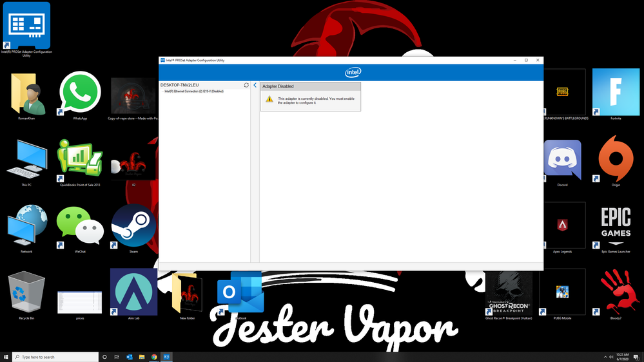Image resolution: width=644 pixels, height=362 pixels.
Task: Select Ghost Recon Breakpoint (Vulkan) shortcut
Action: (509, 295)
